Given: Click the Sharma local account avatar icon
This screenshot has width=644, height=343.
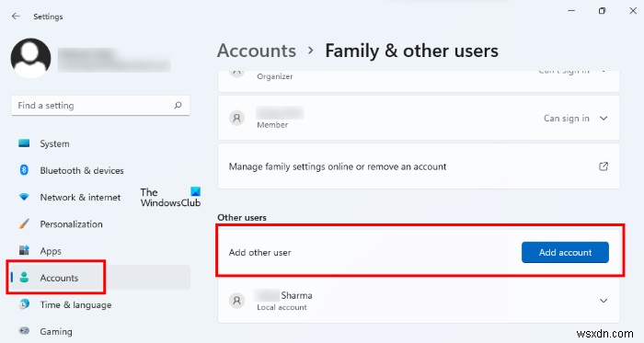Looking at the screenshot, I should 237,301.
